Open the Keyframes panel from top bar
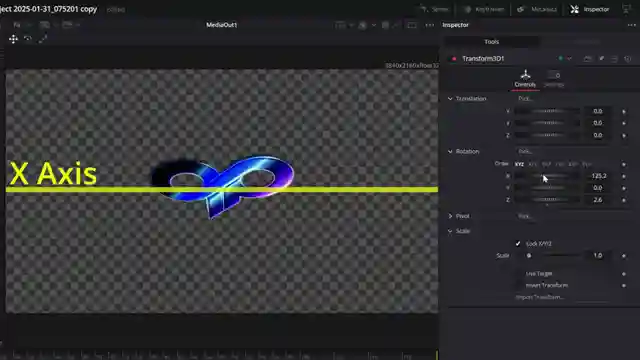This screenshot has height=360, width=640. tap(484, 9)
